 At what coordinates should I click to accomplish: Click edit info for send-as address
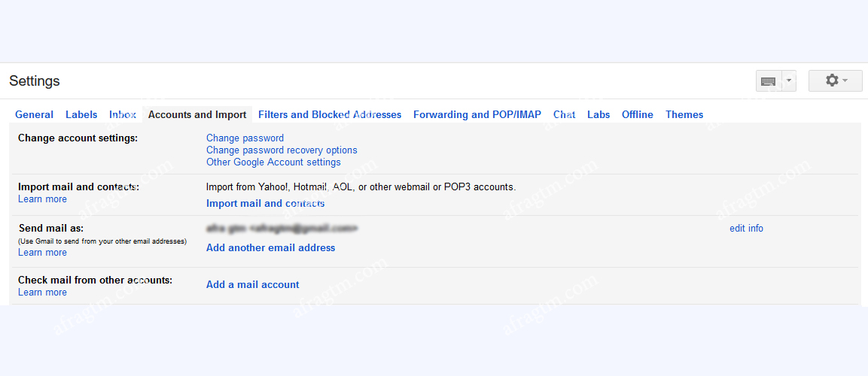(746, 228)
